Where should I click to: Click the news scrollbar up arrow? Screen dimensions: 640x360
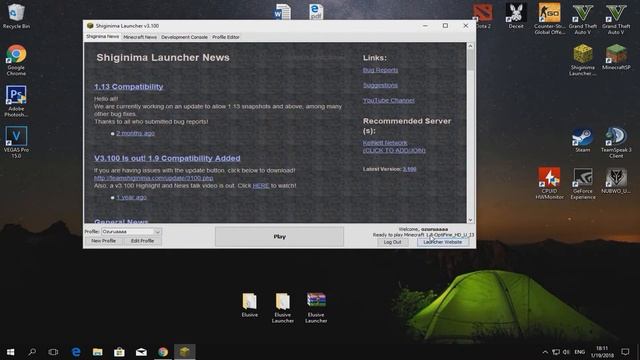coord(470,46)
